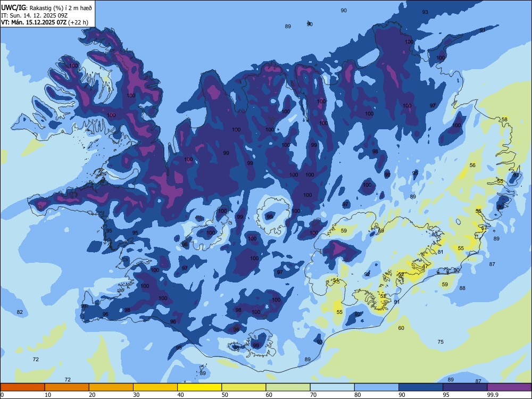Click the initialization time 'IT: Sun. 14. 12. 2025 09Z'
The image size is (532, 399).
(34, 15)
